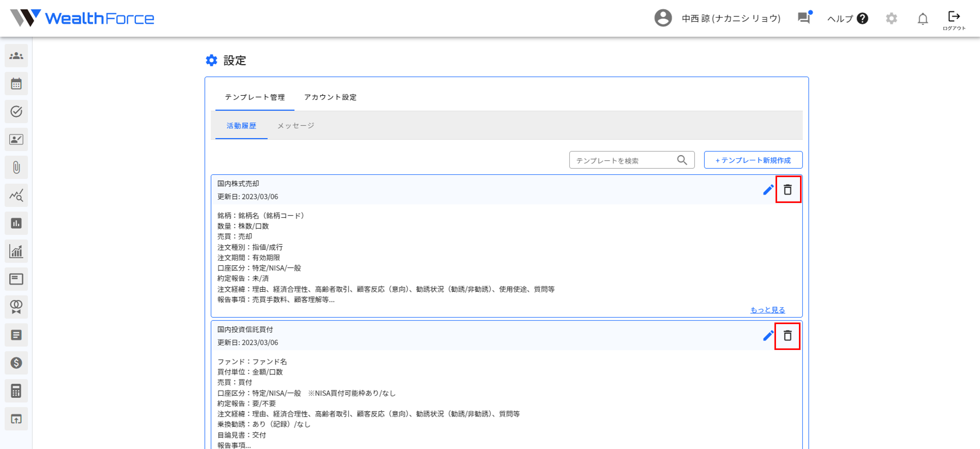The width and height of the screenshot is (980, 449).
Task: Click テンプレート新規作成 button
Action: coord(753,160)
